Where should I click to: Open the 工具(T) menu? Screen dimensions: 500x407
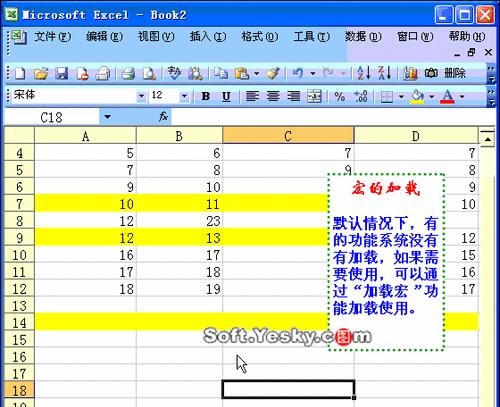[312, 36]
